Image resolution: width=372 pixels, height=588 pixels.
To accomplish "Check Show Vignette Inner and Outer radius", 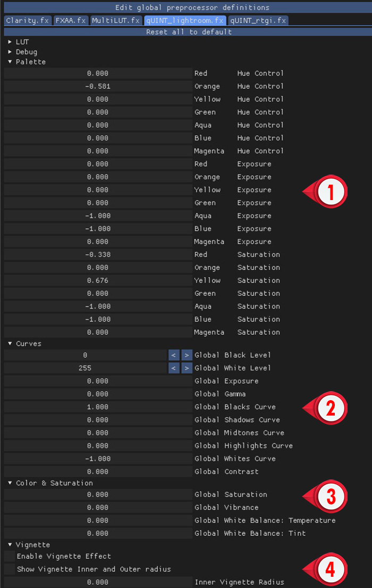I will [9, 569].
